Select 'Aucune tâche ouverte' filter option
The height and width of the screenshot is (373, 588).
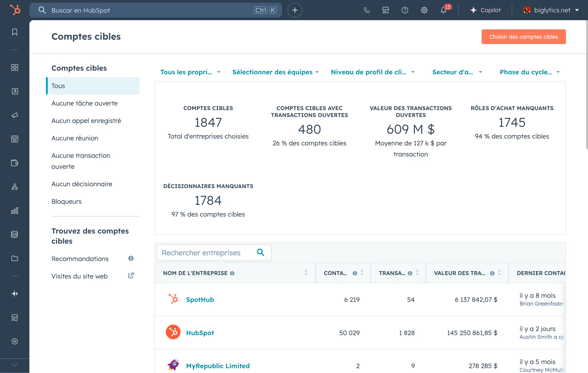pos(84,103)
